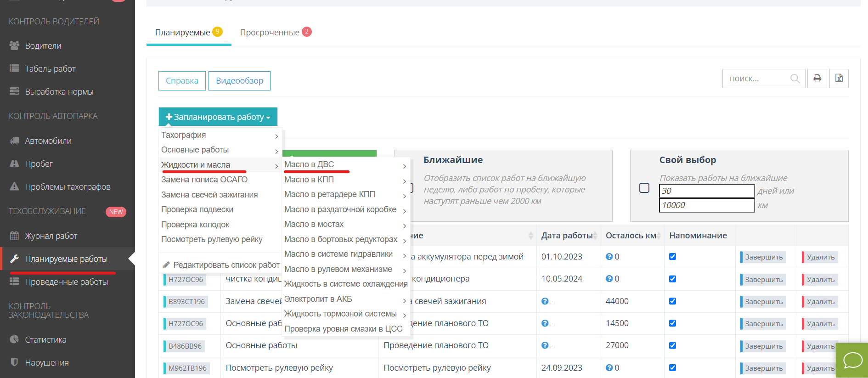Expand Основные работы submenu

[x=220, y=150]
